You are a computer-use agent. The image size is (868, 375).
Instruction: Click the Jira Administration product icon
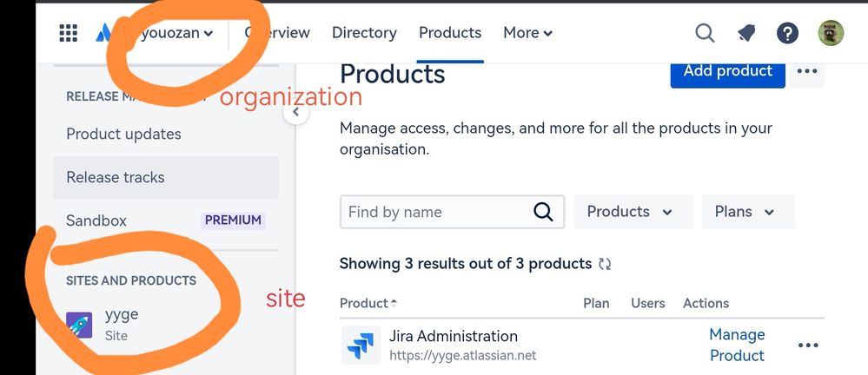pos(361,345)
